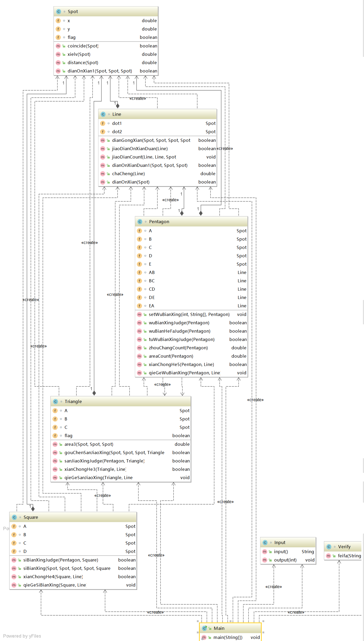Image resolution: width=364 pixels, height=641 pixels.
Task: Click the field icon for flag in Triangle
Action: click(55, 436)
